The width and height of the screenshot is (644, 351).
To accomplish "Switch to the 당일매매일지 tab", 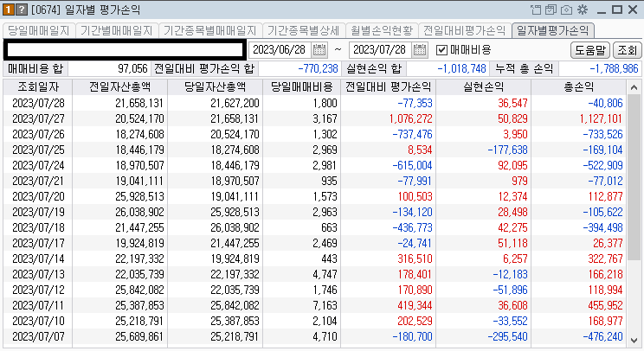I will 39,30.
